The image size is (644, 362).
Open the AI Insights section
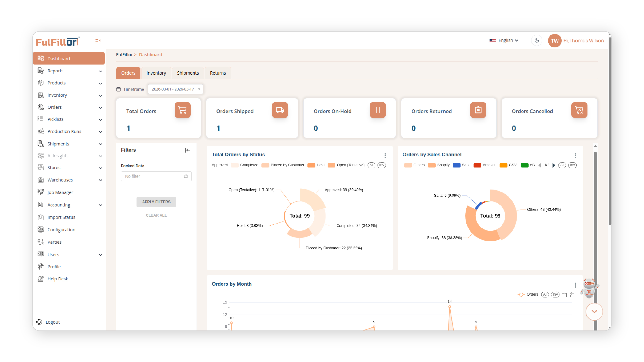click(x=58, y=155)
